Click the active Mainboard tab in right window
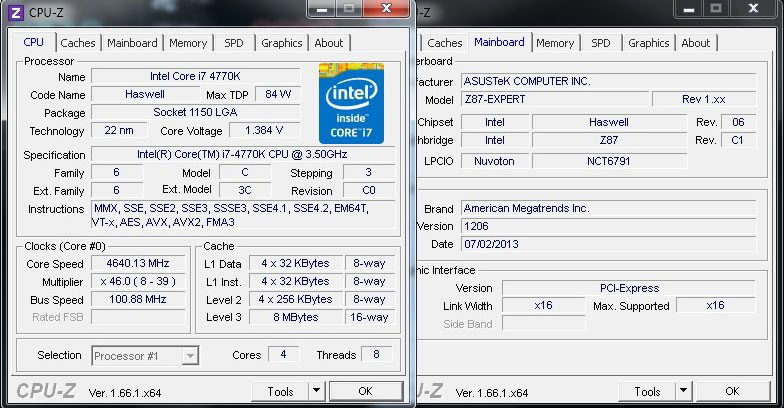784x408 pixels. pos(499,42)
